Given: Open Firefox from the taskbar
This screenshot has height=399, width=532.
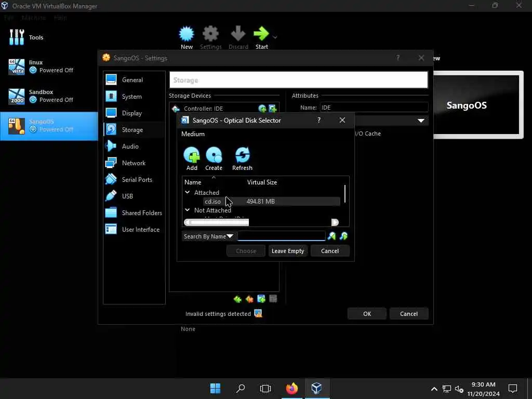Looking at the screenshot, I should coord(292,388).
